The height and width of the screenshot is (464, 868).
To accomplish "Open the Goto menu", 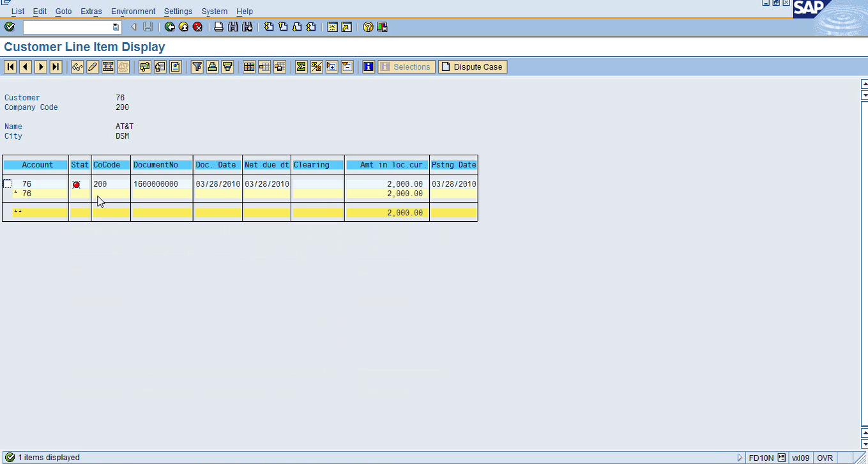I will (63, 12).
